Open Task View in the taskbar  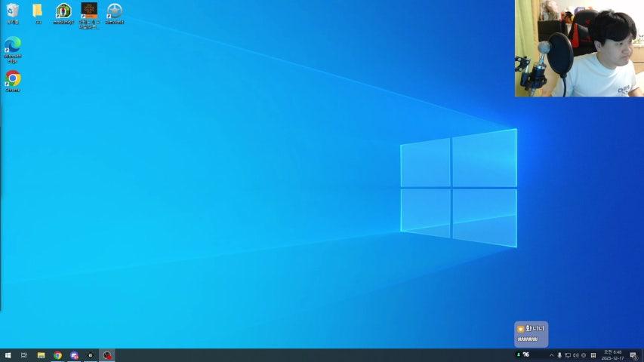point(24,355)
